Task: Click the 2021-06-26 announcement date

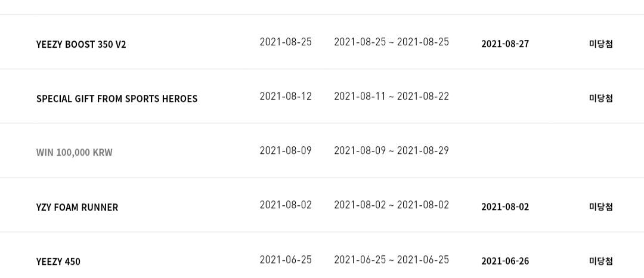Action: pos(505,261)
